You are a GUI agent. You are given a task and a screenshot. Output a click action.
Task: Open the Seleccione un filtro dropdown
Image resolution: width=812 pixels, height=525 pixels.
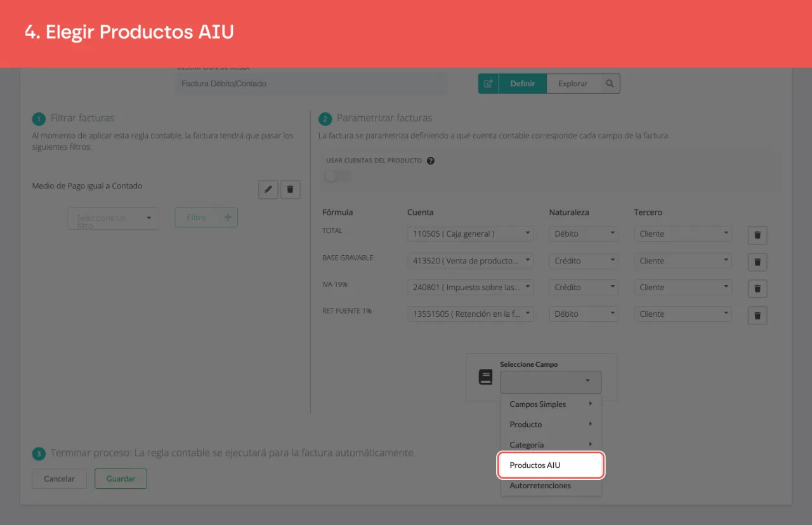114,218
